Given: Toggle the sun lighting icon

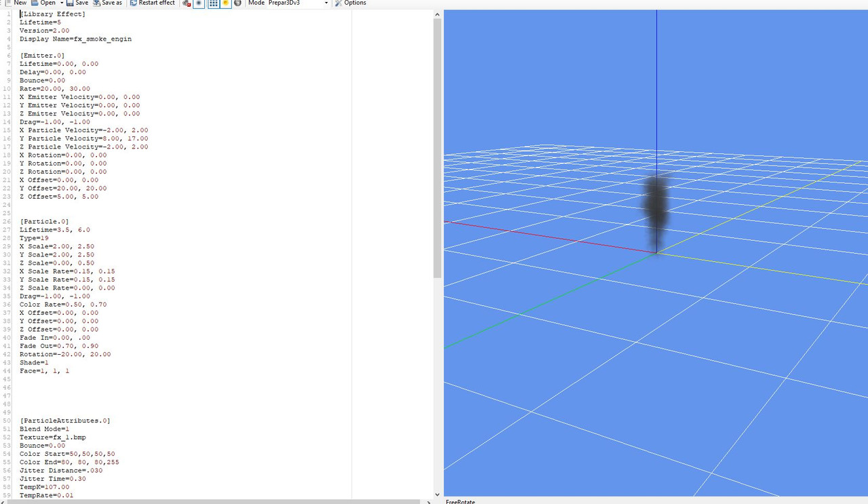Looking at the screenshot, I should pyautogui.click(x=226, y=3).
